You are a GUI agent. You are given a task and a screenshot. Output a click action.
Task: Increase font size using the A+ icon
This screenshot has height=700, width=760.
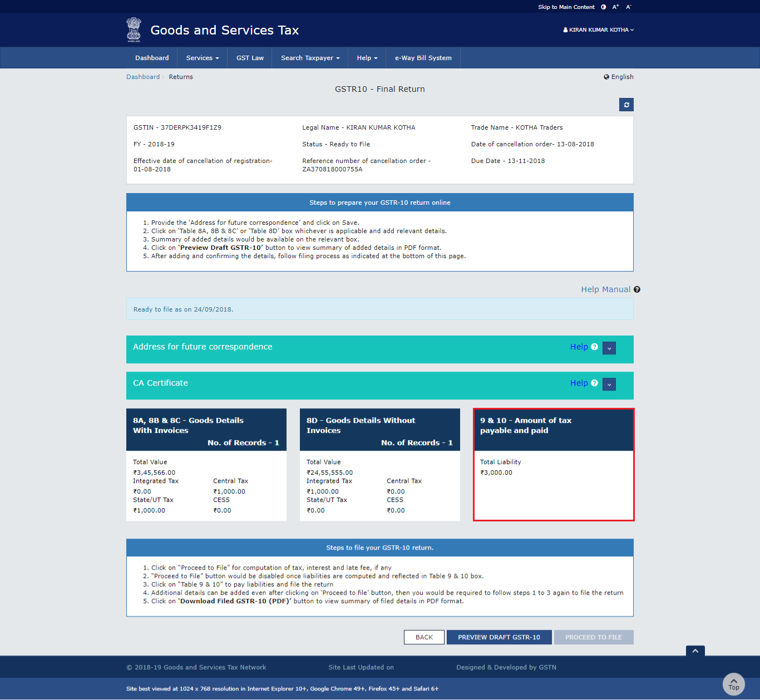pos(615,6)
